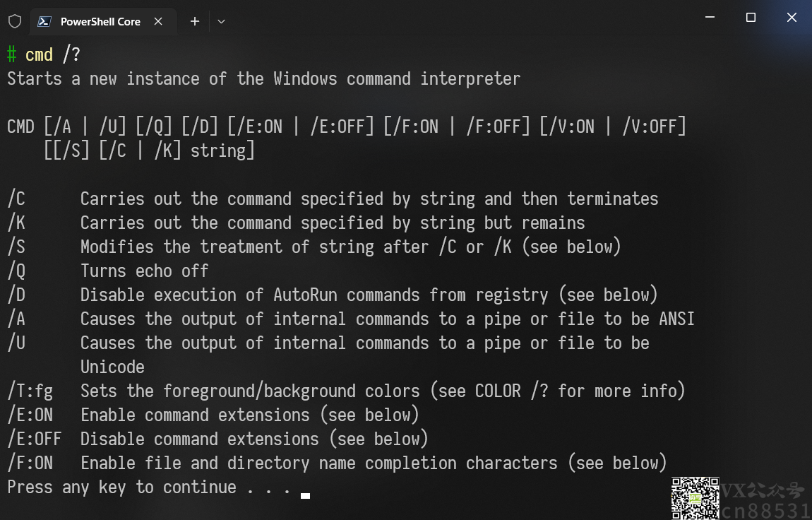Open a new tab with the plus button
Viewport: 812px width, 520px height.
(195, 21)
